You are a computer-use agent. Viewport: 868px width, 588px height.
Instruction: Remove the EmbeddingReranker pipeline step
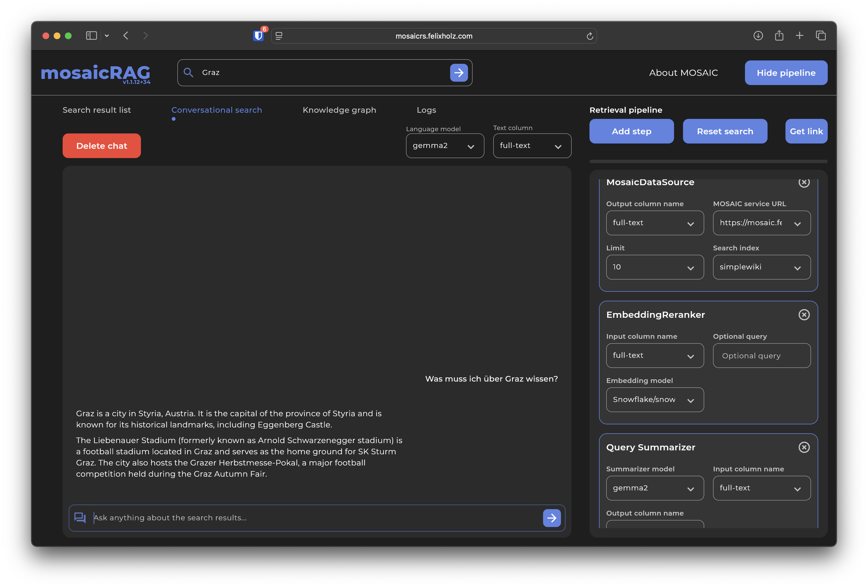(804, 315)
